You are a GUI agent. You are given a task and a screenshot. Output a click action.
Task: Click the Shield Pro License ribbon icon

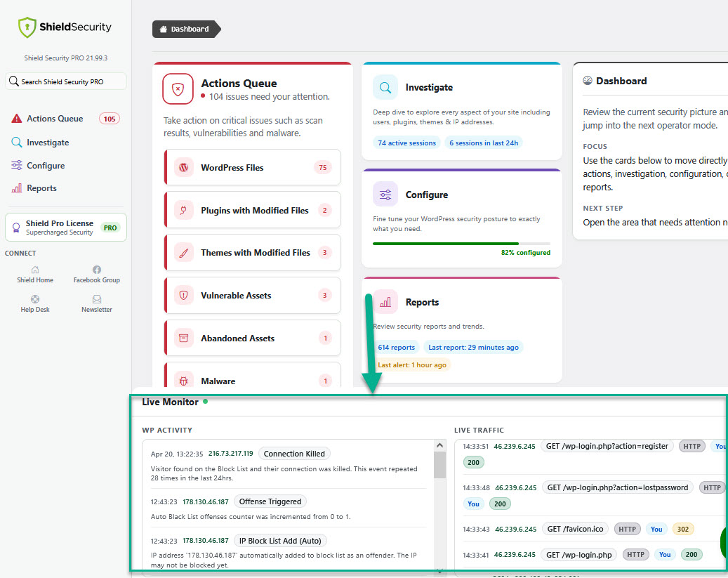pyautogui.click(x=16, y=228)
